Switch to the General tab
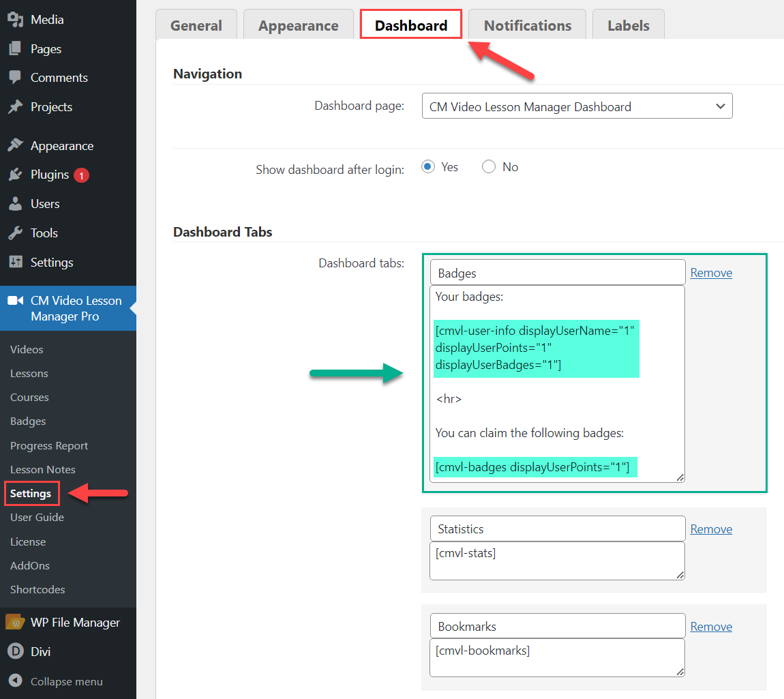Image resolution: width=784 pixels, height=699 pixels. click(196, 25)
